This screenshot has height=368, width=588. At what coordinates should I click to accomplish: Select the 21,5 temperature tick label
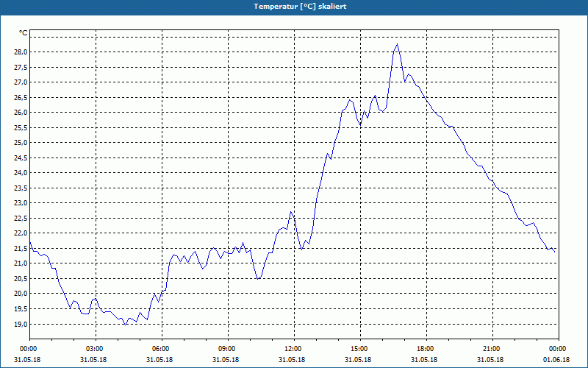pyautogui.click(x=21, y=248)
